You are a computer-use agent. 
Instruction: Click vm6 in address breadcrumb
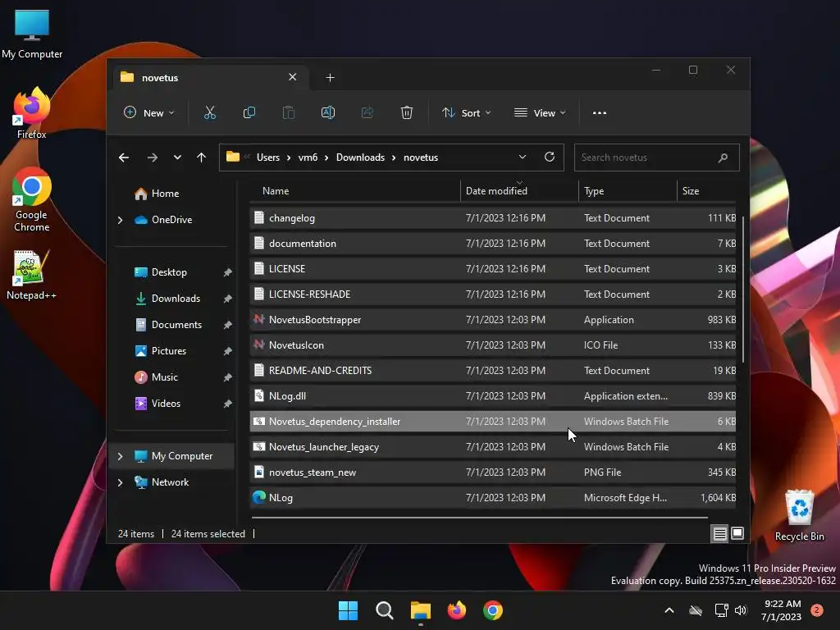coord(308,157)
